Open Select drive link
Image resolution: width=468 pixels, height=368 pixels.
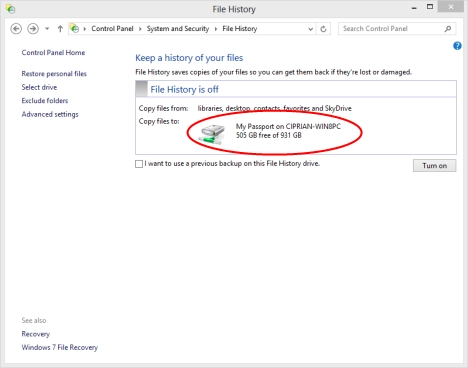39,87
